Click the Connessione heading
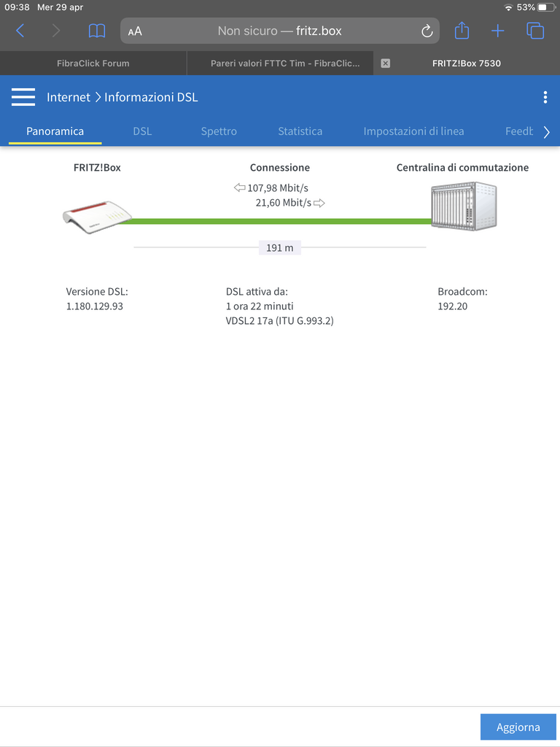 (x=280, y=168)
